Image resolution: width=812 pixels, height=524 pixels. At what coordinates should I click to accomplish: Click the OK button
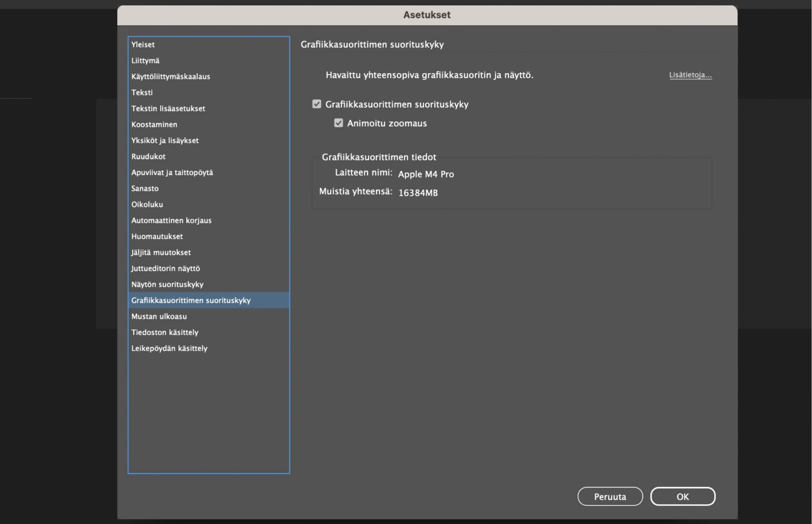683,497
